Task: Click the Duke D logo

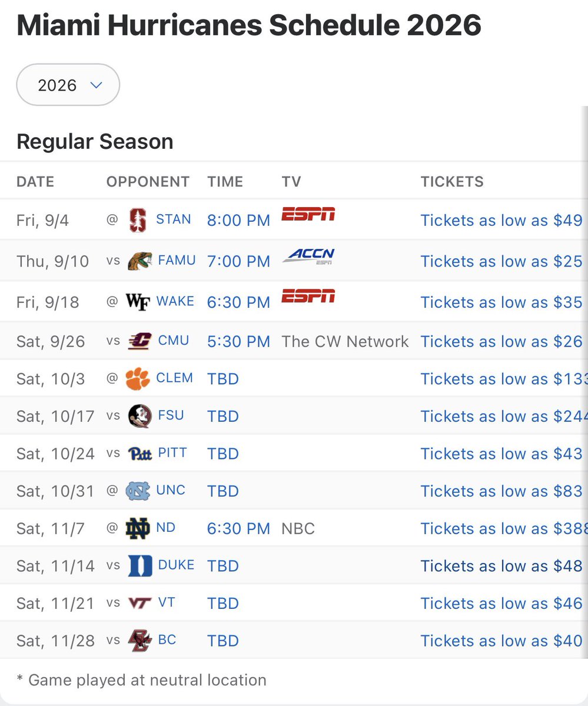Action: 140,565
